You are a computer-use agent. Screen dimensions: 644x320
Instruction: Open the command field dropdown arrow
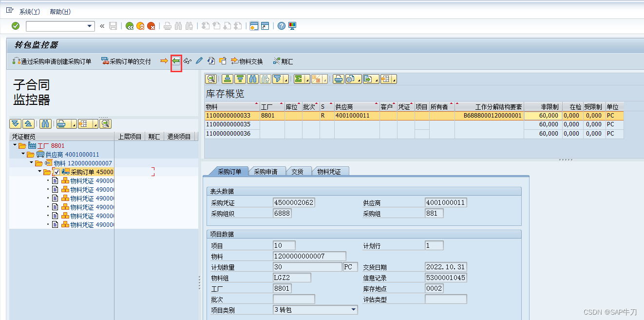click(90, 26)
